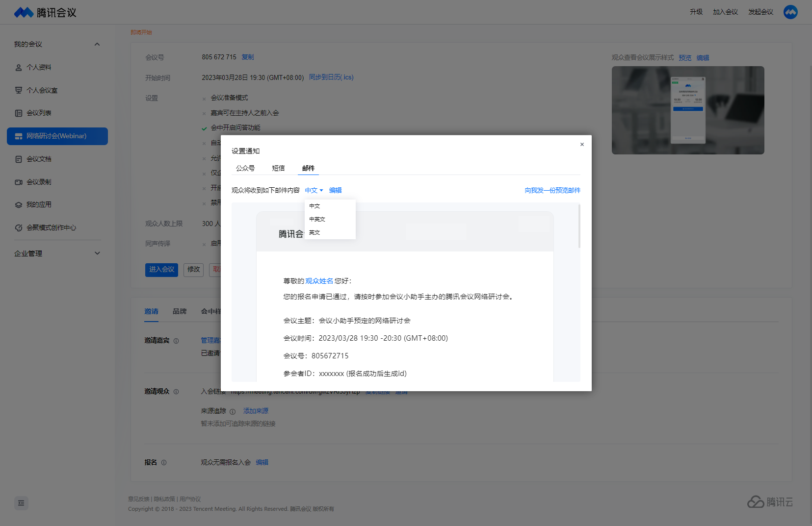Click info icon beside 邀请观众

click(x=176, y=392)
